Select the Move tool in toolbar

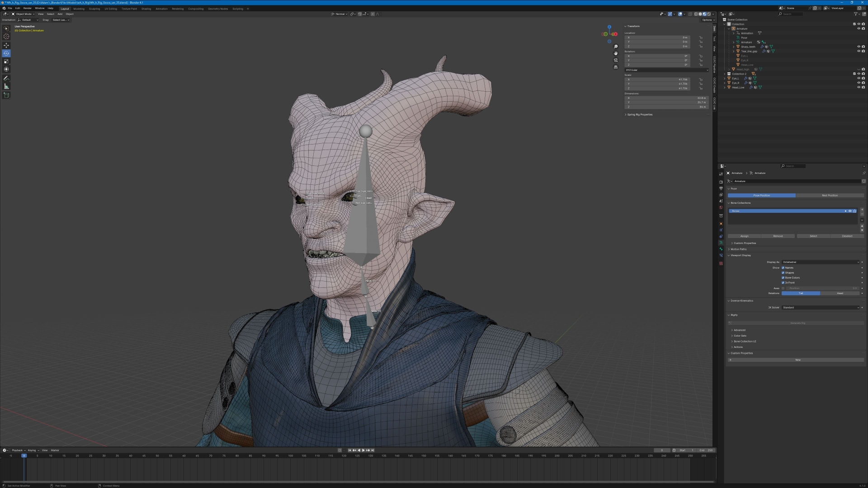[x=6, y=45]
